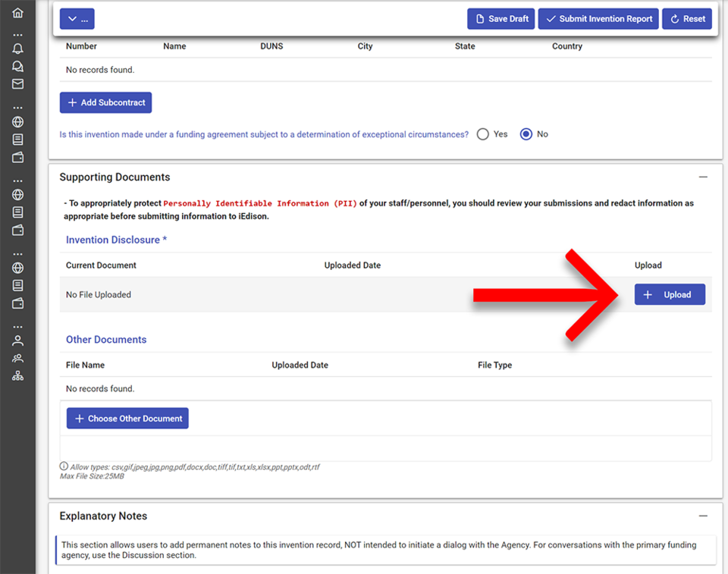Click the Upload button for Invention Disclosure
The image size is (728, 574).
[670, 294]
